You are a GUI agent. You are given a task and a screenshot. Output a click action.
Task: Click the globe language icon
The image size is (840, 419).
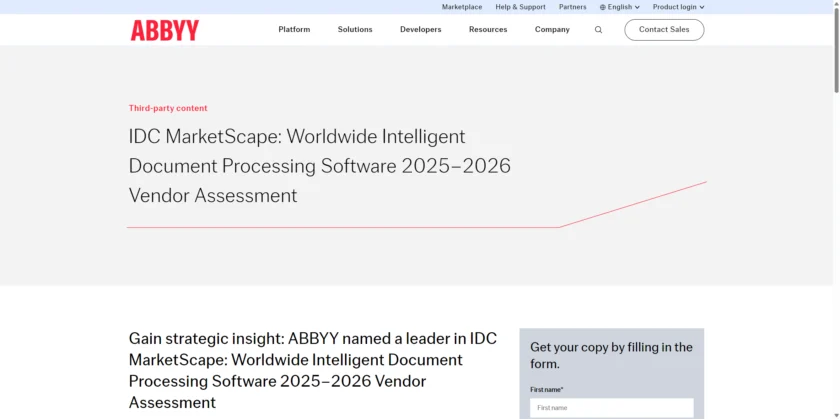click(x=603, y=7)
